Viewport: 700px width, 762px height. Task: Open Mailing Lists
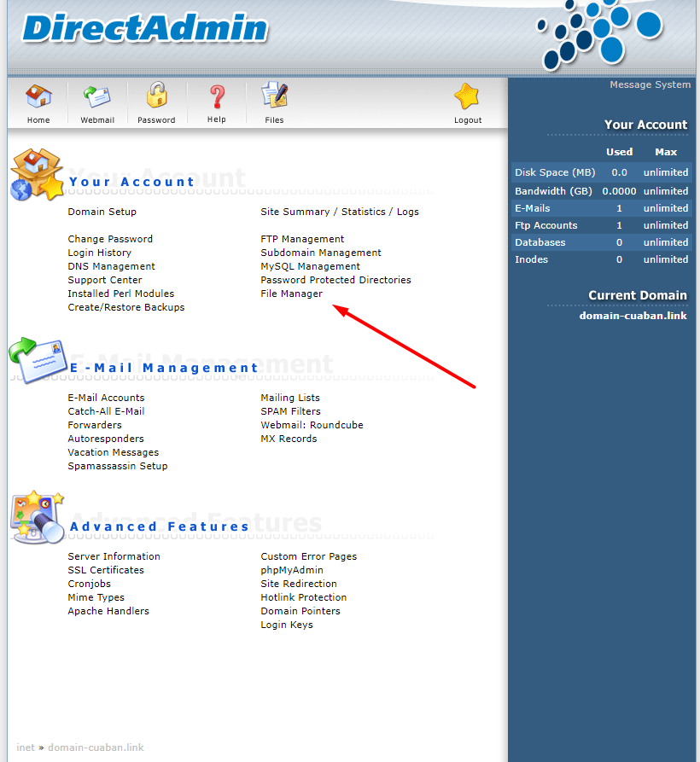[x=290, y=398]
